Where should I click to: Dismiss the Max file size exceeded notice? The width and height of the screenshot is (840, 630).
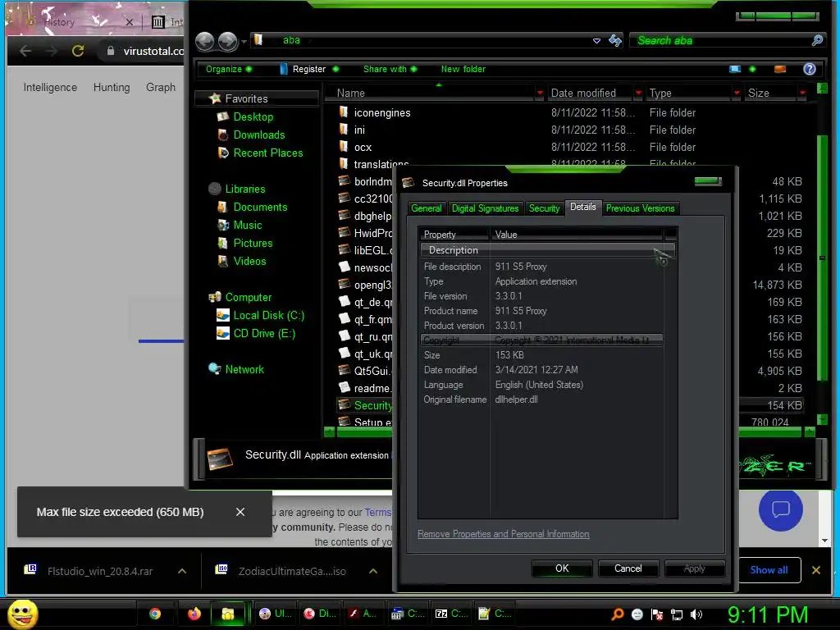point(240,512)
